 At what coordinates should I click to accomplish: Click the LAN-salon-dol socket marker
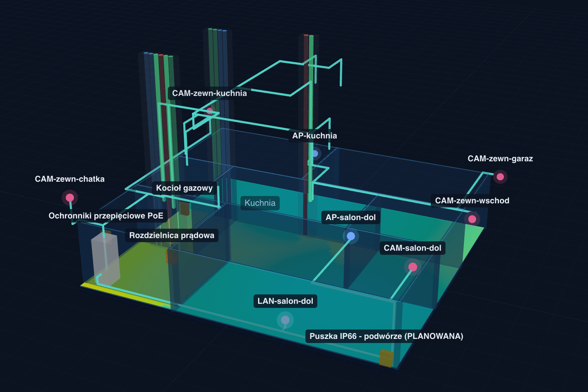tap(285, 320)
